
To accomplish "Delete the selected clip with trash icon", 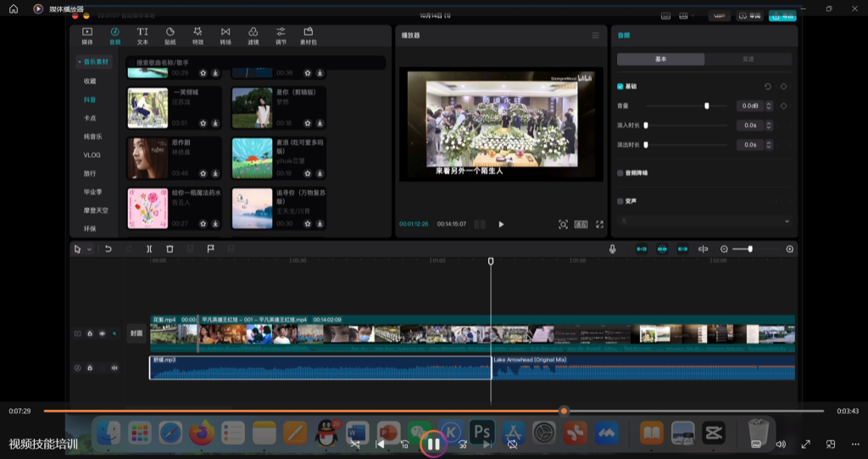I will point(170,249).
